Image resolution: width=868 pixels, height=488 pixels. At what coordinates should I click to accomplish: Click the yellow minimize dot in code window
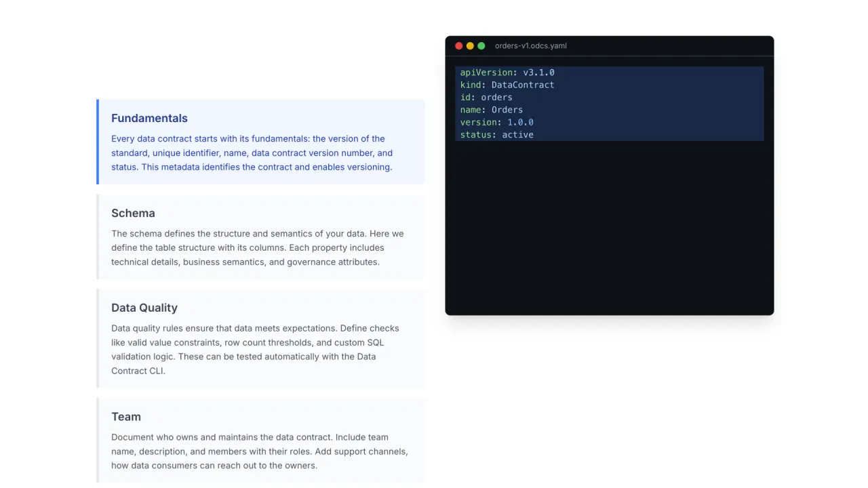(x=470, y=46)
